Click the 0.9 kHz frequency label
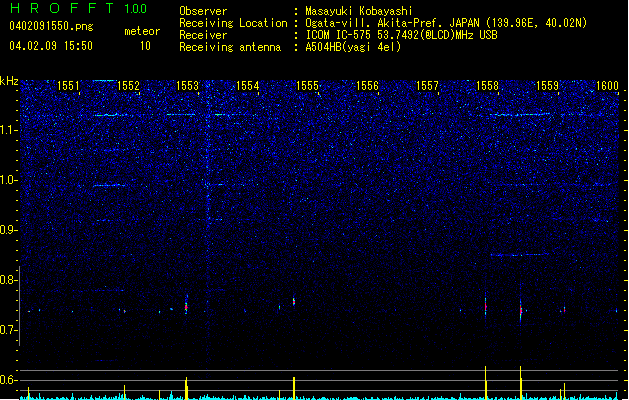This screenshot has width=629, height=400. pos(9,230)
